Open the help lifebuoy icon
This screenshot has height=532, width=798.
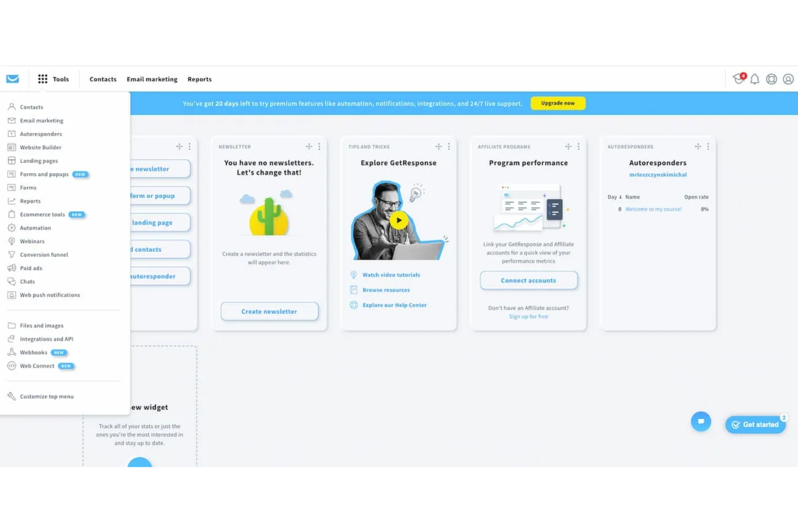[772, 79]
